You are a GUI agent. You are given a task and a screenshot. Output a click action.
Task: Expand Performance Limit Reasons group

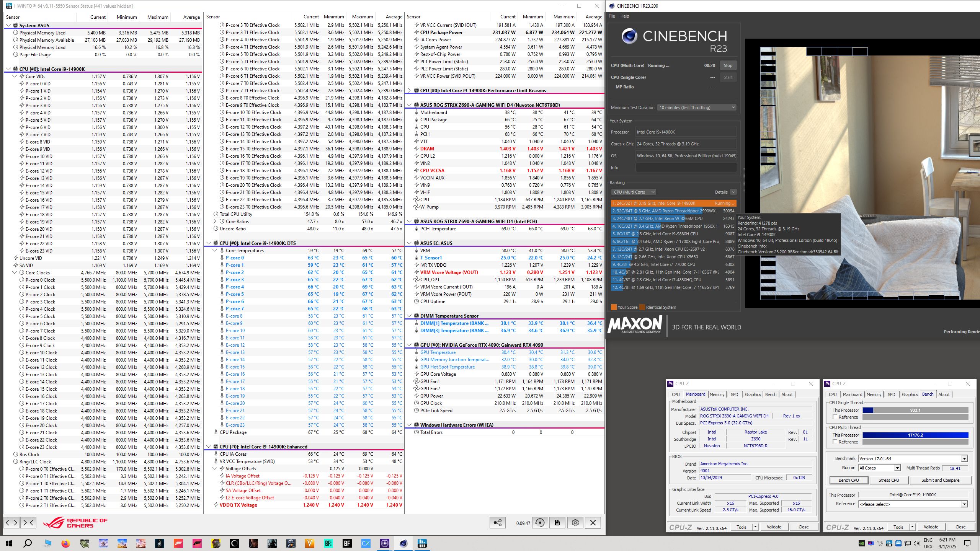coord(409,91)
